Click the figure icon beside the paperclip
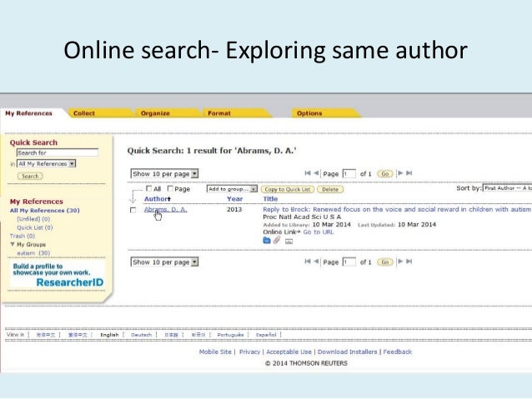Image resolution: width=532 pixels, height=399 pixels. (x=289, y=242)
